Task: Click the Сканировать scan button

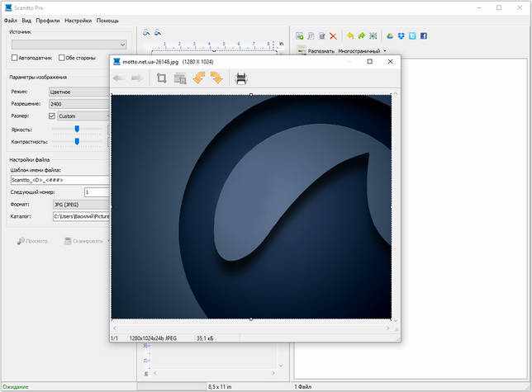Action: point(83,241)
